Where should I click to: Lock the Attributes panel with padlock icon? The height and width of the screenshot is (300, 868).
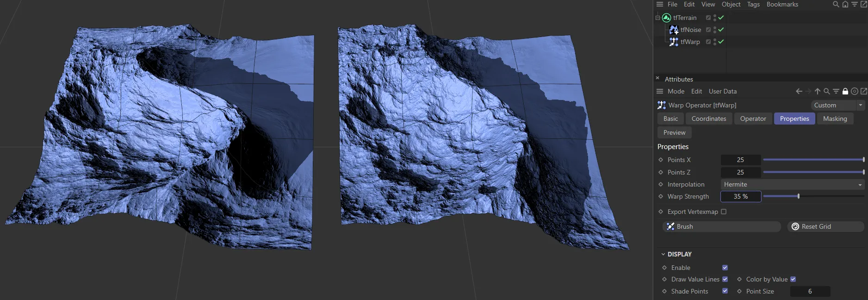point(845,91)
